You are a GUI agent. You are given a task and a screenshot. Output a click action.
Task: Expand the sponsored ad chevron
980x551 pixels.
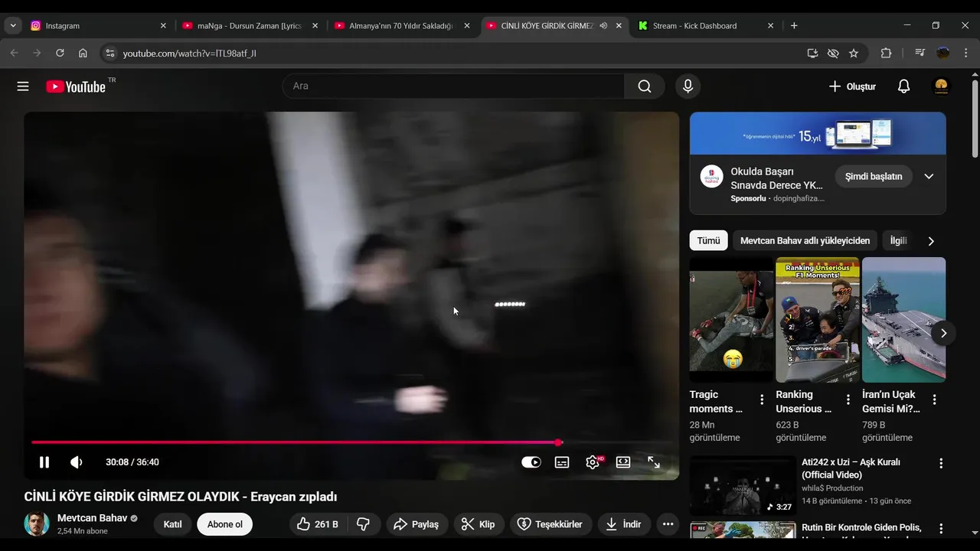coord(929,176)
